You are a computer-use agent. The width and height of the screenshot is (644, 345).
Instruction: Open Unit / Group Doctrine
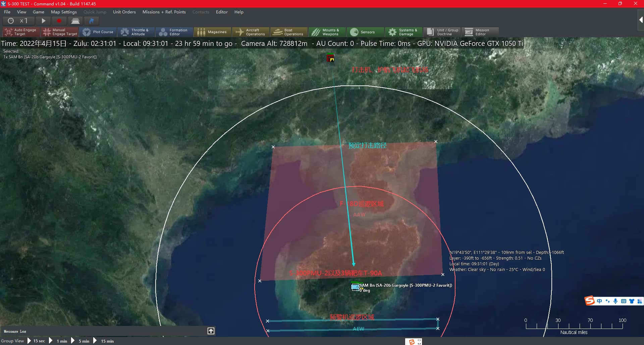pos(442,32)
